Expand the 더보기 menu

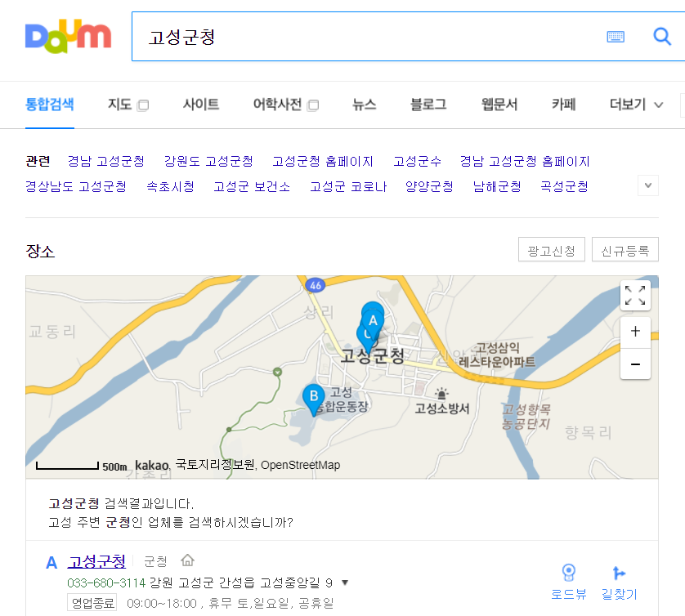click(x=637, y=105)
